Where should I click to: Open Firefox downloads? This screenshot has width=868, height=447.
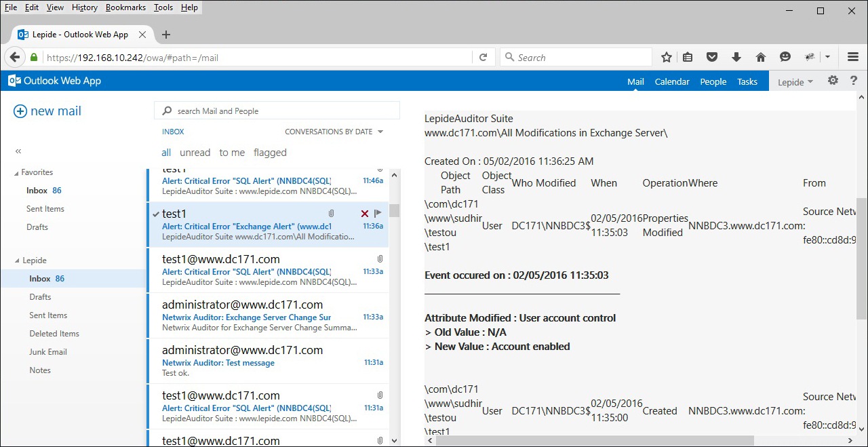click(x=736, y=57)
